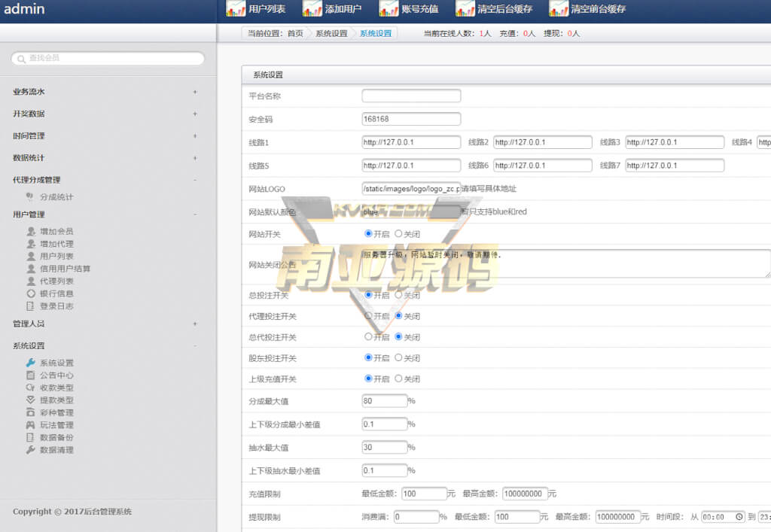Set 网站开关 to 开启

368,234
